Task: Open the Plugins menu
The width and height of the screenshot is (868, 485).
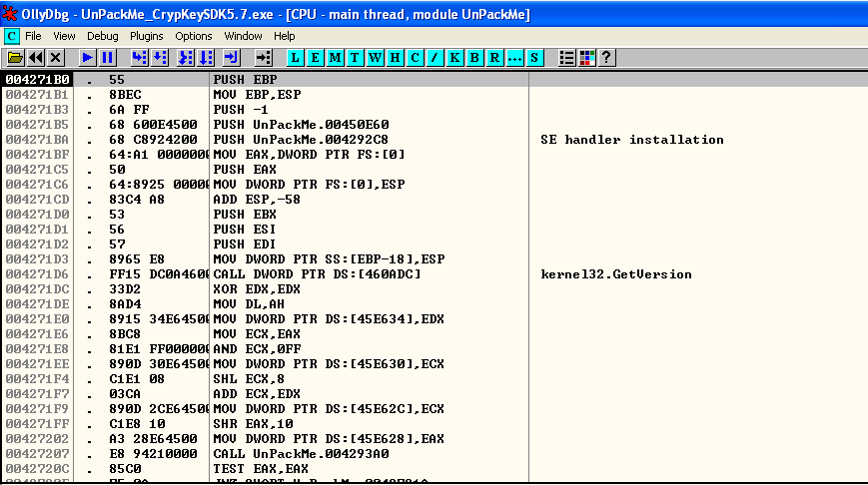Action: tap(146, 36)
